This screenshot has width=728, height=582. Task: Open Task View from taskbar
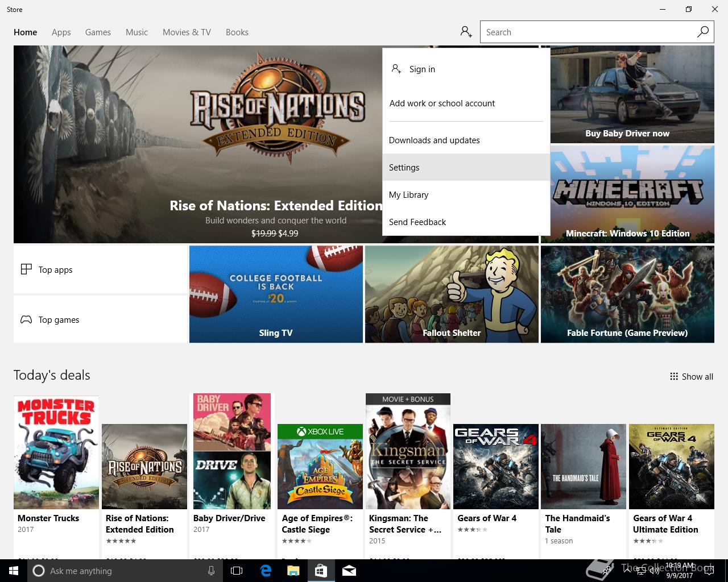[x=237, y=571]
